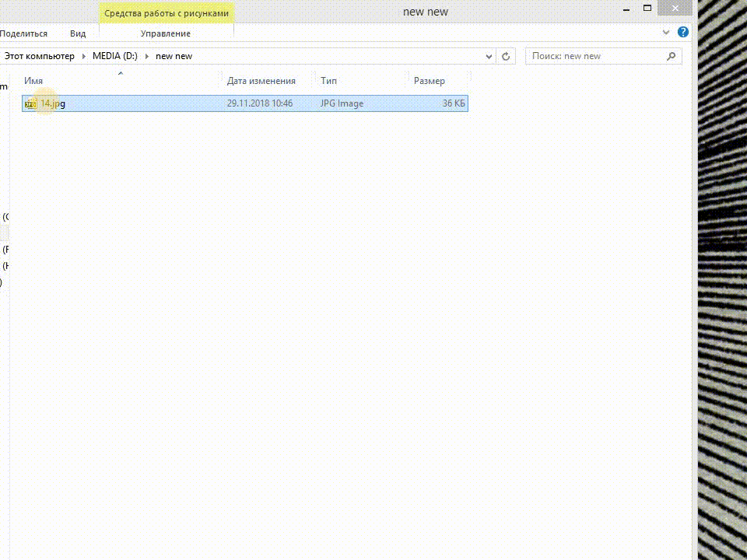Click MEDIA (D:) in the address path

pyautogui.click(x=115, y=56)
